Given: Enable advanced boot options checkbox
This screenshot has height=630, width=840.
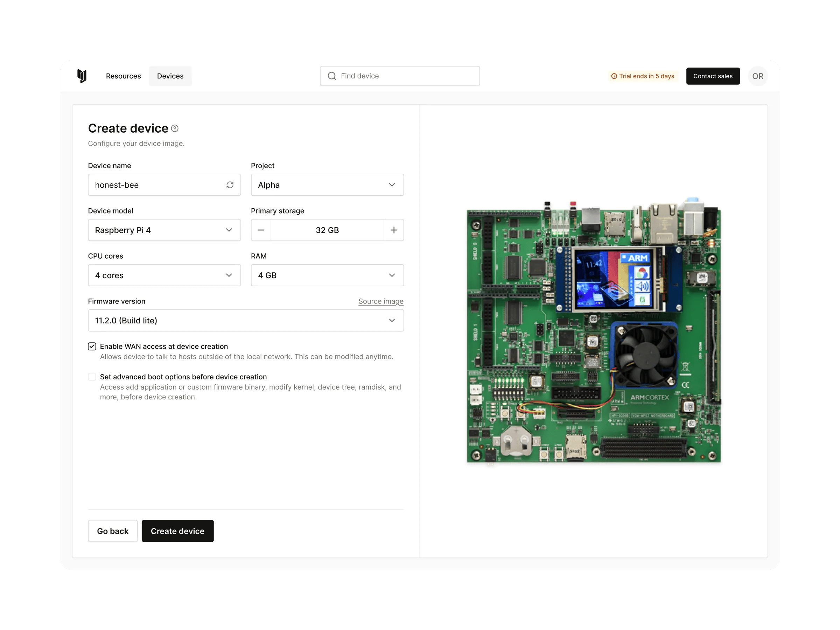Looking at the screenshot, I should (x=92, y=377).
